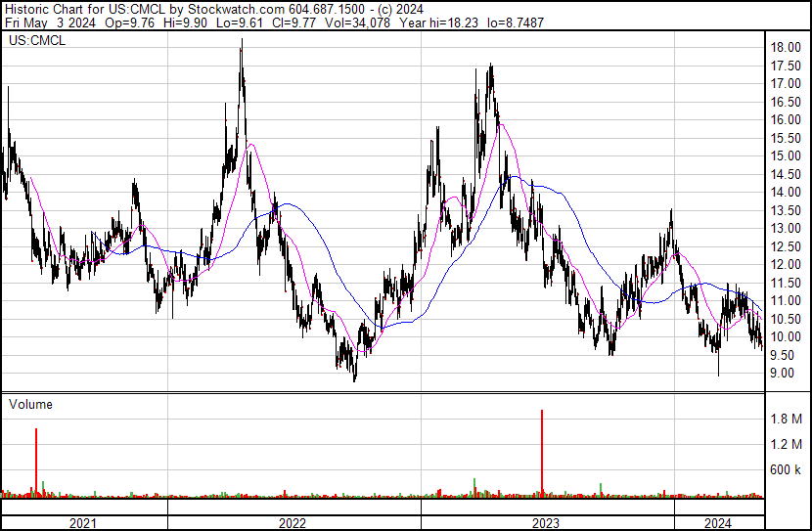Image resolution: width=812 pixels, height=531 pixels.
Task: Click the 17.50 price axis label
Action: click(786, 66)
